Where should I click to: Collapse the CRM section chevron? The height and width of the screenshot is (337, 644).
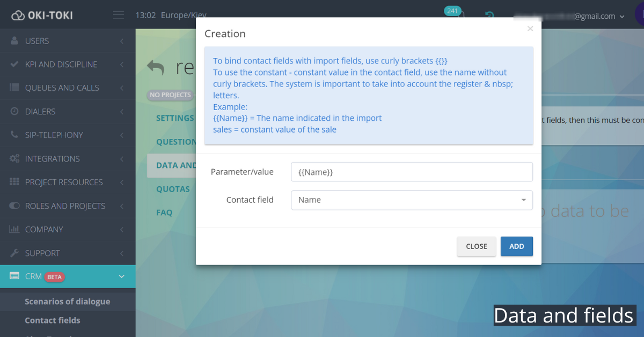point(122,276)
